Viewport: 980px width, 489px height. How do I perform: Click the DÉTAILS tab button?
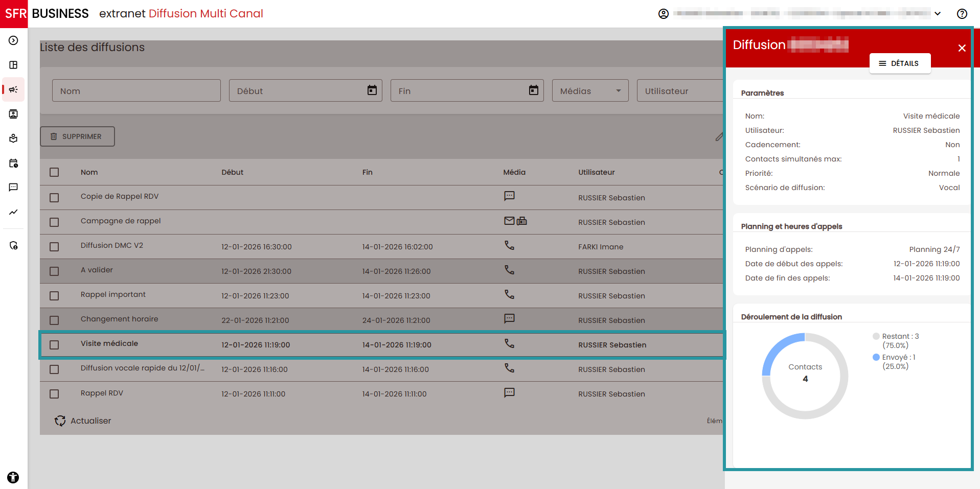coord(899,63)
